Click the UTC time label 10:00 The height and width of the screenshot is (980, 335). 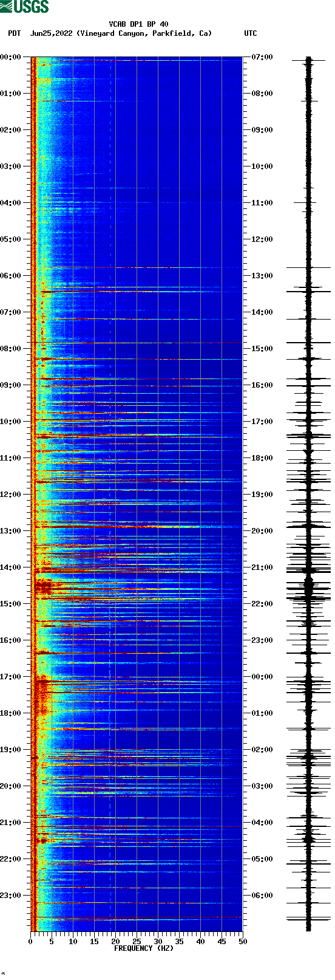(x=262, y=166)
